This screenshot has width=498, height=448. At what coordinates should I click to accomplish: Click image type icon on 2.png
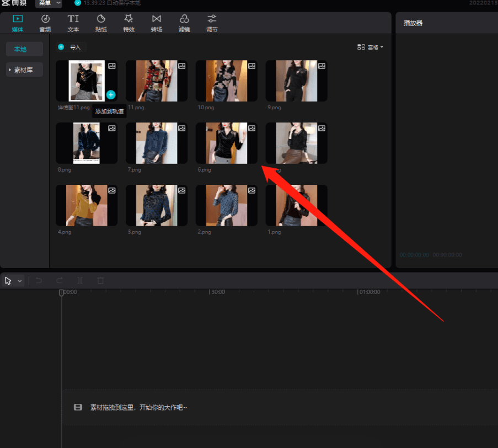pos(251,190)
